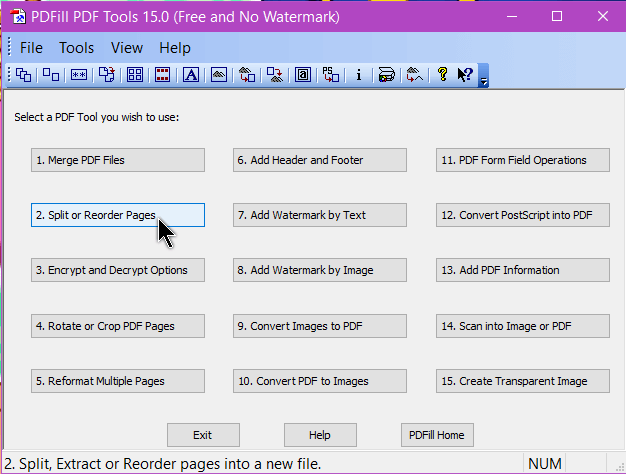The image size is (626, 474).
Task: Click the PDF Form Field toolbar icon
Action: pos(303,75)
